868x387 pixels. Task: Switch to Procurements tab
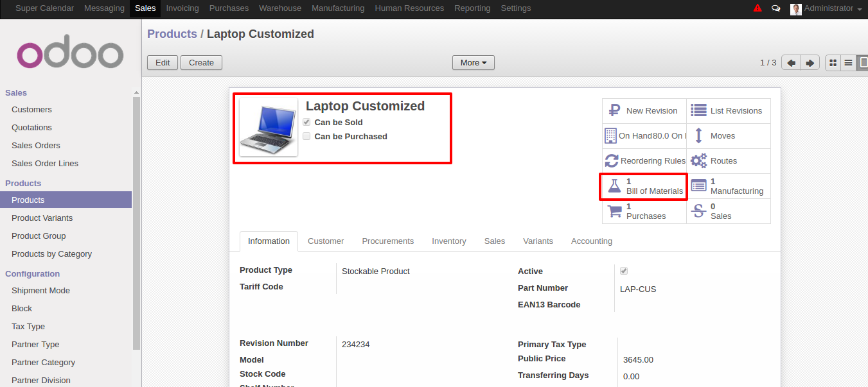click(x=388, y=241)
